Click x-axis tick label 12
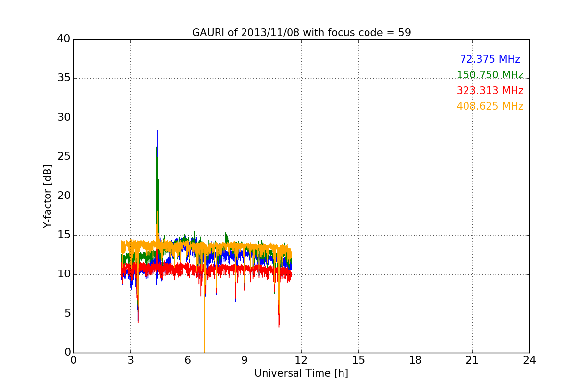588x392 pixels. tap(301, 360)
